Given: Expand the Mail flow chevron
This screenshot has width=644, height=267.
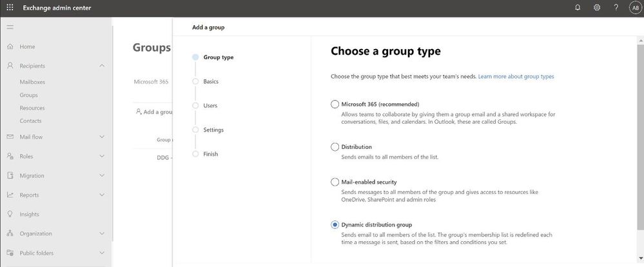Looking at the screenshot, I should (102, 137).
